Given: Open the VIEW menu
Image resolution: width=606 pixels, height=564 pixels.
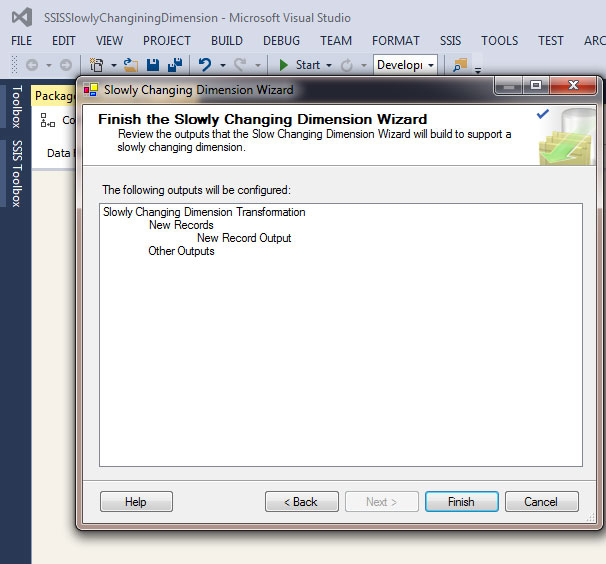Looking at the screenshot, I should [x=109, y=41].
